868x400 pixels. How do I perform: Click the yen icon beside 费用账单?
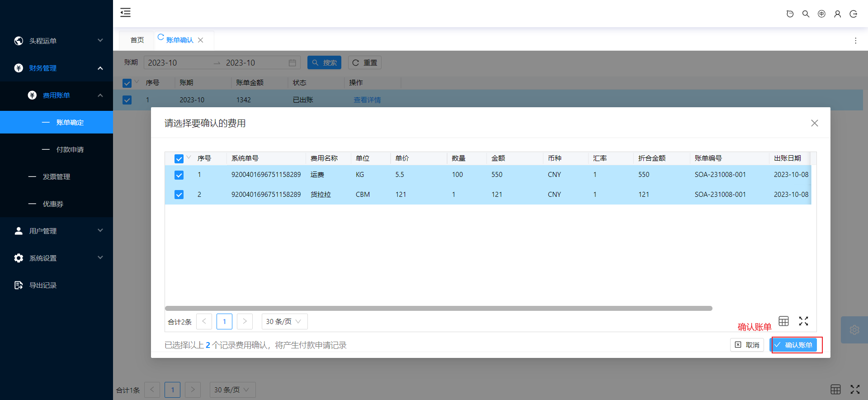(x=32, y=95)
